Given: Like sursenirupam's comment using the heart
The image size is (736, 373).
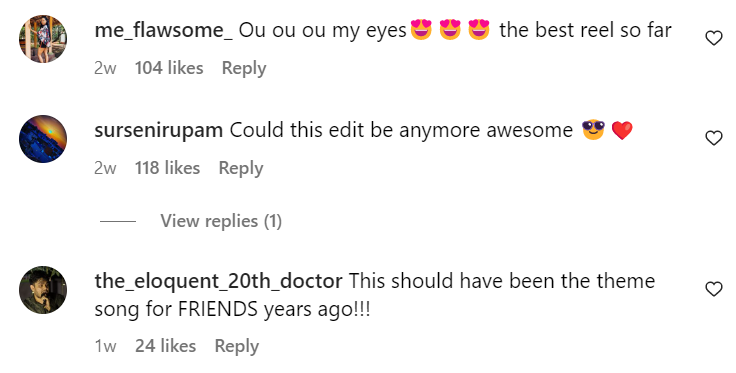Looking at the screenshot, I should pyautogui.click(x=713, y=138).
